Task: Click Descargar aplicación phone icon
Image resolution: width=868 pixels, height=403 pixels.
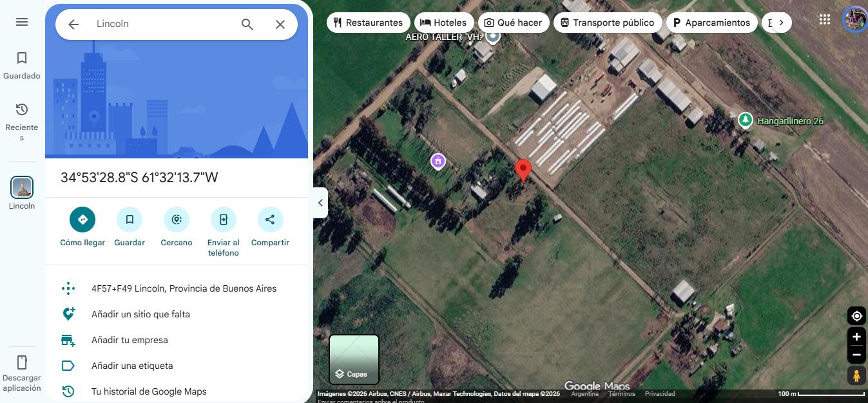Action: [x=22, y=362]
